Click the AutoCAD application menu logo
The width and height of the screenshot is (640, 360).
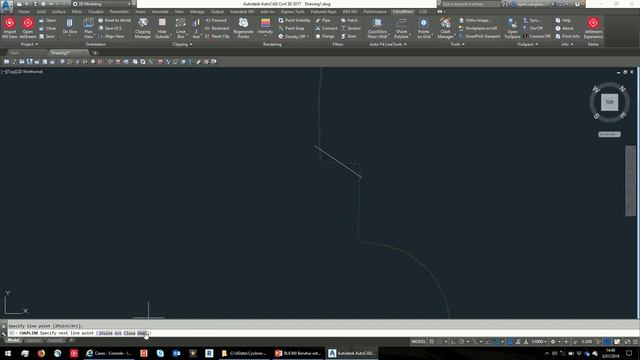pyautogui.click(x=6, y=5)
